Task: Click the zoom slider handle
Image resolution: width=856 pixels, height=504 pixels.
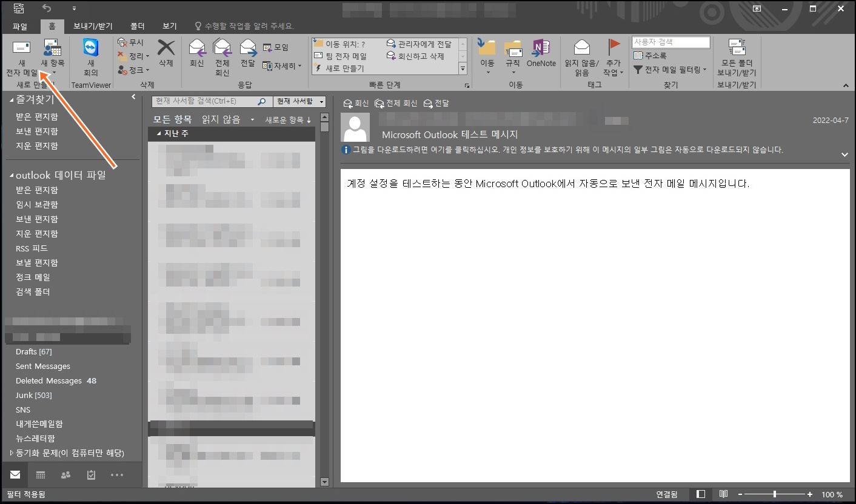Action: (774, 494)
